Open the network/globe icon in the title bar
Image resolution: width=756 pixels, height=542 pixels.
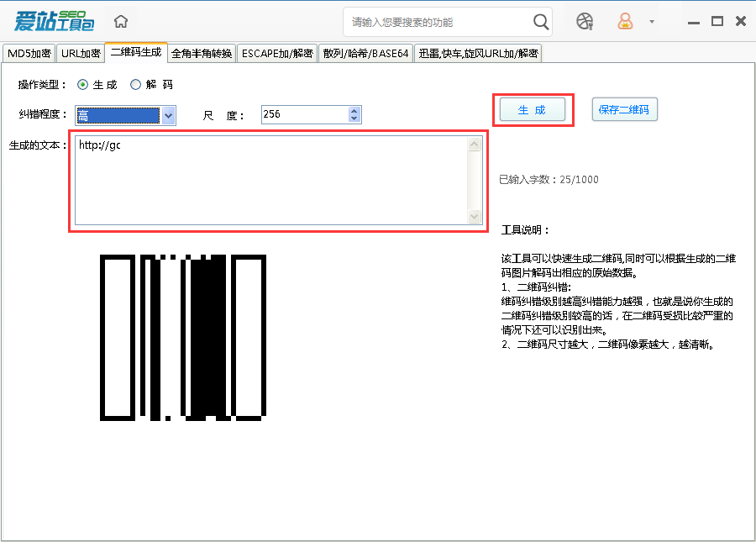[585, 21]
